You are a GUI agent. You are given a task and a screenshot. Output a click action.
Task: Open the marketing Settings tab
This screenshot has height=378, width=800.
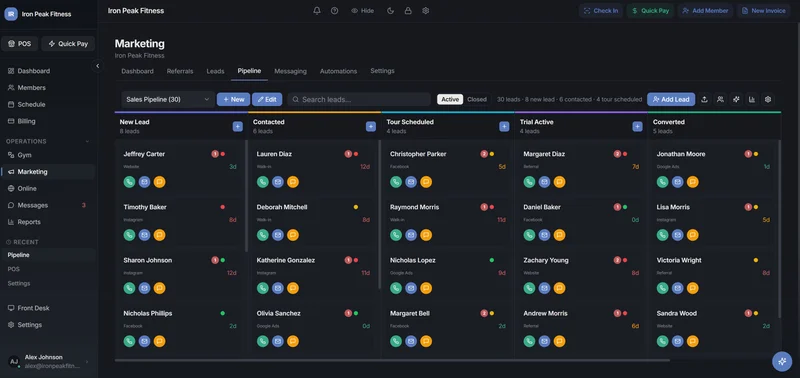[382, 71]
